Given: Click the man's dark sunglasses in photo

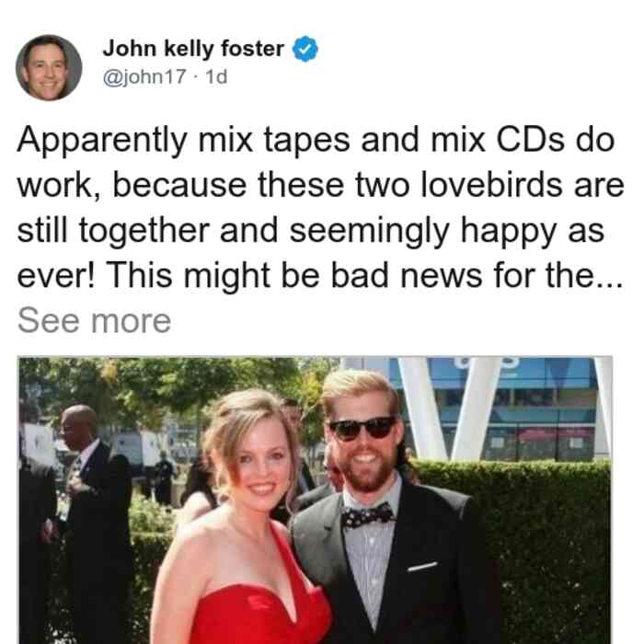Looking at the screenshot, I should (363, 429).
